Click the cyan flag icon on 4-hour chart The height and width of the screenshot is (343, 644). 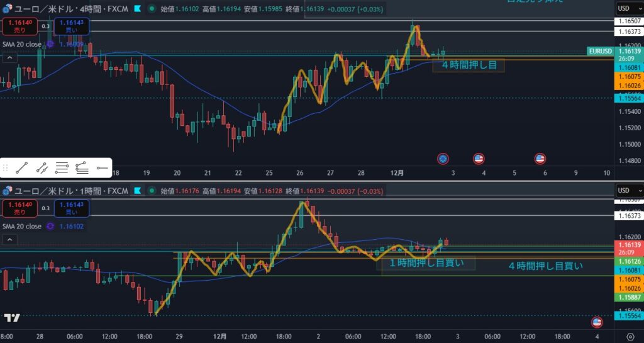[x=136, y=9]
